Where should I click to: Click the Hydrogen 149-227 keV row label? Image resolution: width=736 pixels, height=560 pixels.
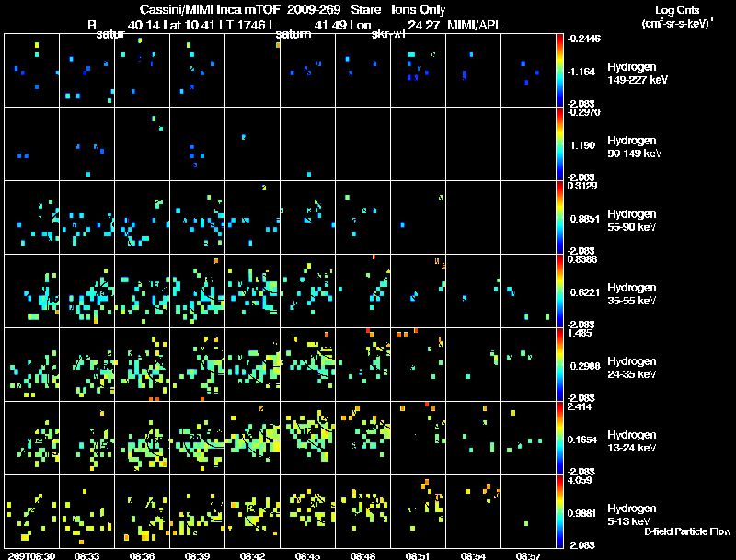[x=638, y=74]
